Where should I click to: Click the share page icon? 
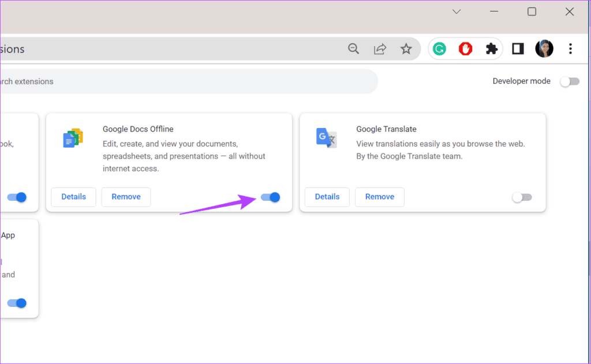click(x=380, y=49)
